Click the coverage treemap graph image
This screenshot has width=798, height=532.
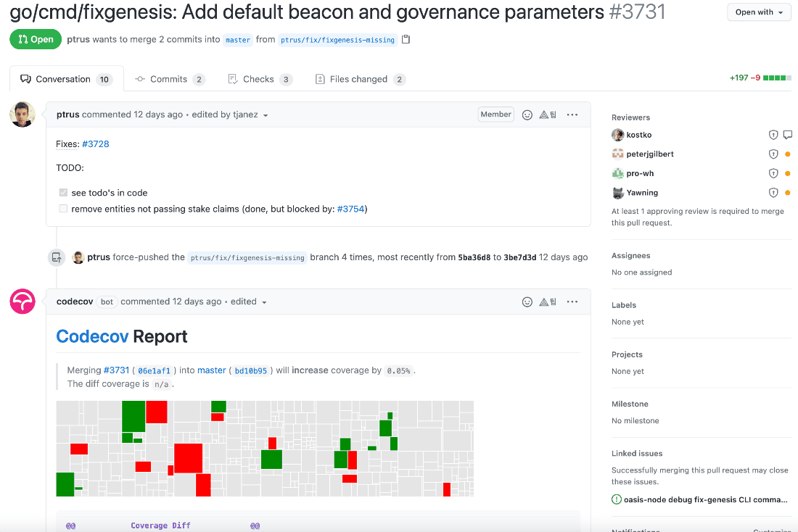[x=265, y=449]
